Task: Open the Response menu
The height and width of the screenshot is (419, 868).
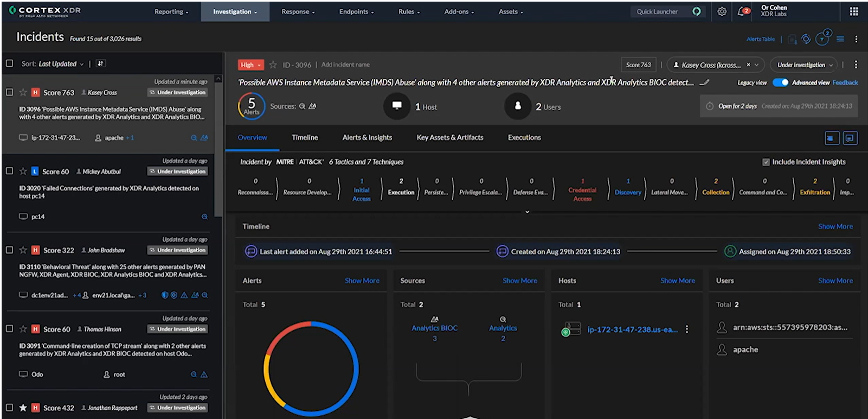Action: click(x=298, y=11)
